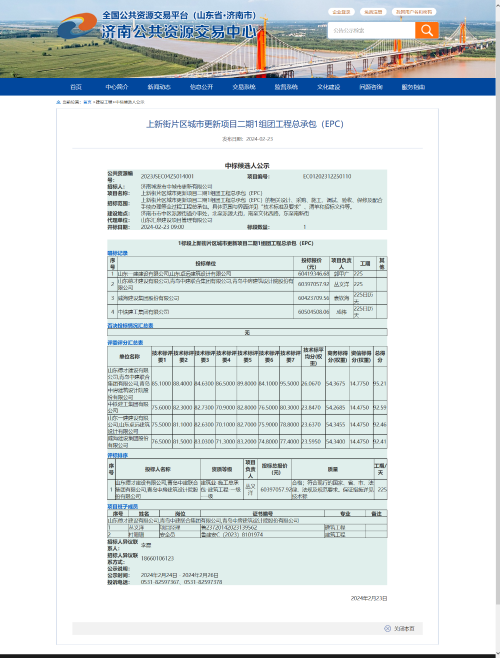Screen dimensions: 500x658
Task: Click the 证书编号 column header
Action: [x=263, y=513]
